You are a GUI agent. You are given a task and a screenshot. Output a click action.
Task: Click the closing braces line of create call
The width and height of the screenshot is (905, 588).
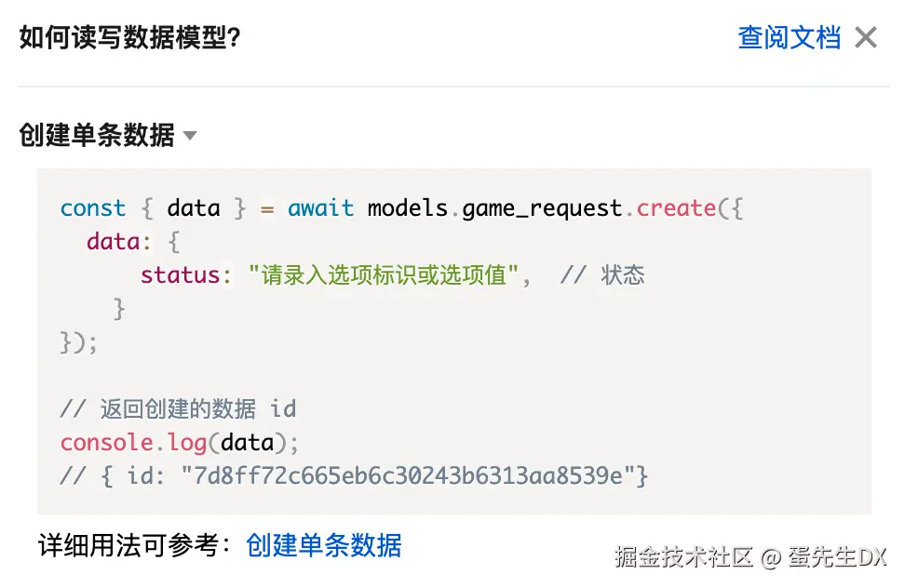click(x=79, y=341)
